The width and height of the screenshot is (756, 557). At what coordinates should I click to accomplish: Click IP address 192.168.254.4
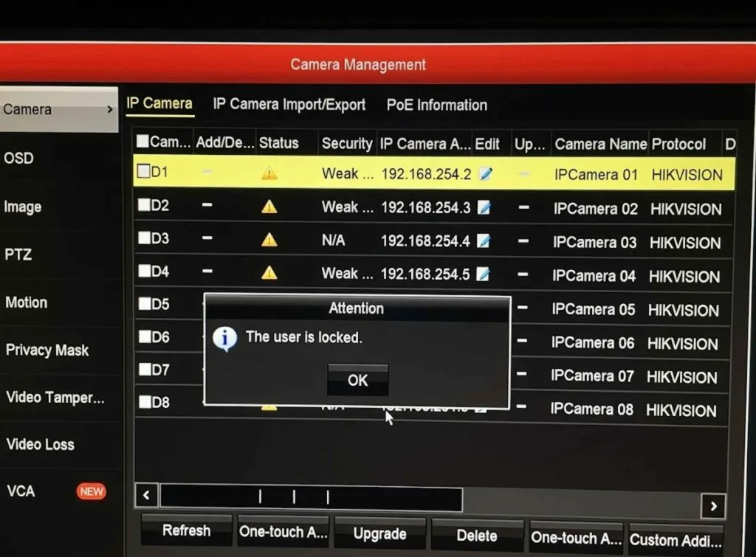(x=425, y=241)
